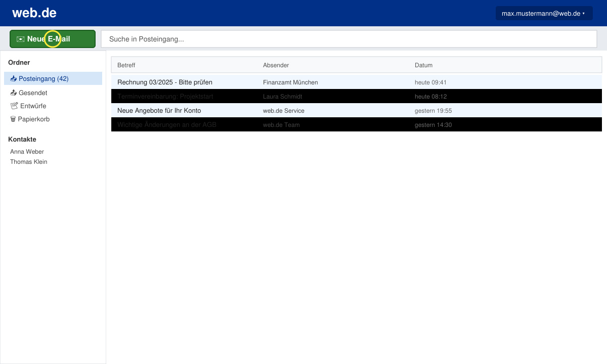
Task: Open mail "Neue Angebote für Ihr Konto"
Action: tap(159, 110)
